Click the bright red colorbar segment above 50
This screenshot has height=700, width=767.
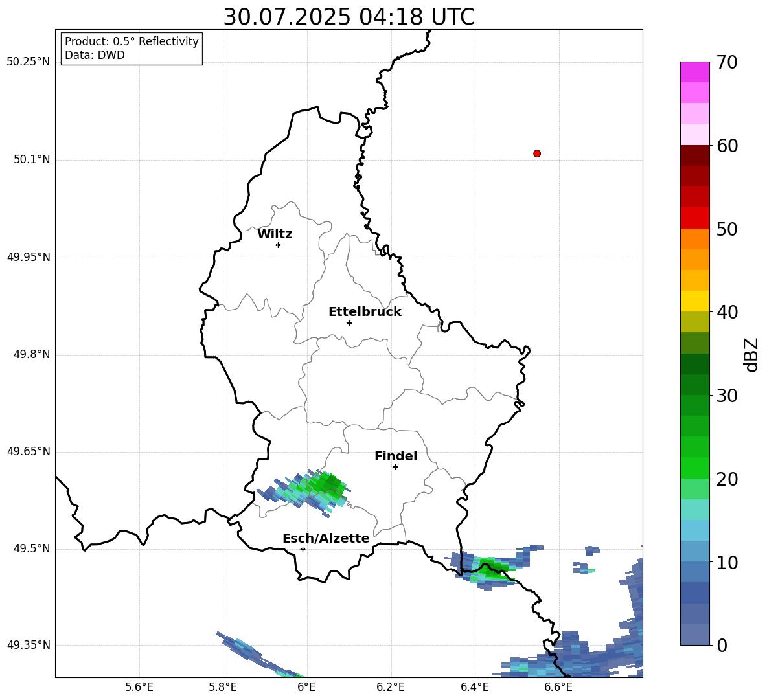(x=694, y=218)
